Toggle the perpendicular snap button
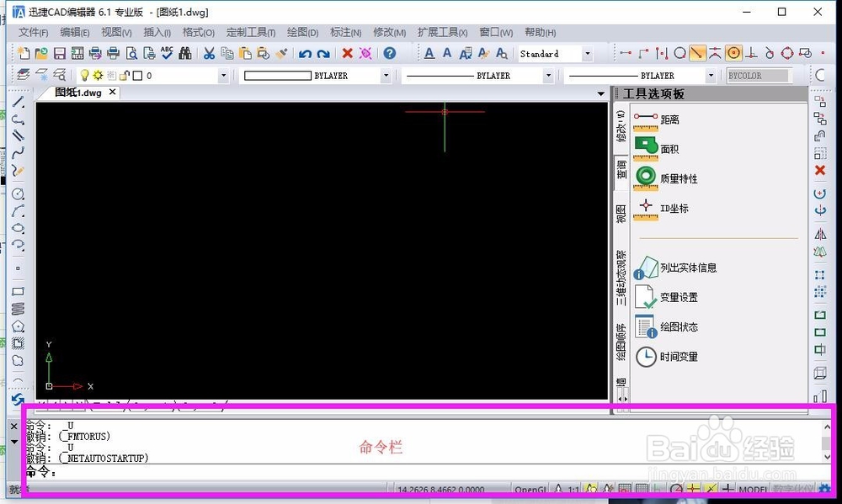Image resolution: width=842 pixels, height=504 pixels. click(x=751, y=53)
